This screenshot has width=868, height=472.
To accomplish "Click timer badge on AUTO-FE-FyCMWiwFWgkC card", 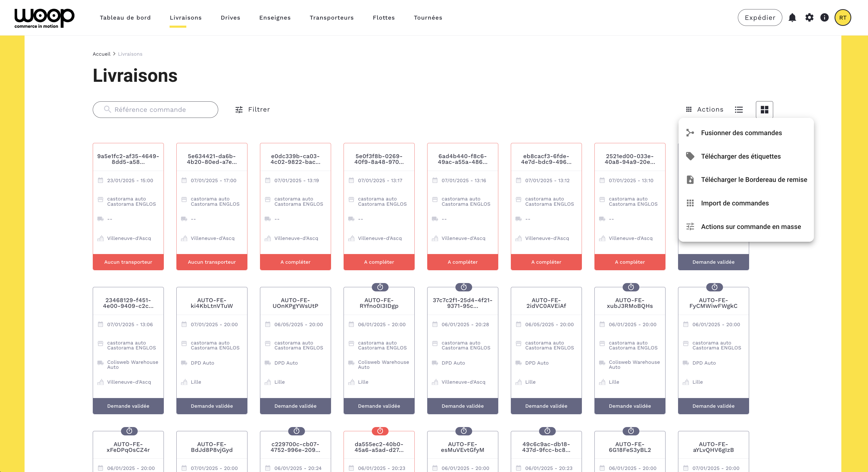I will point(714,287).
